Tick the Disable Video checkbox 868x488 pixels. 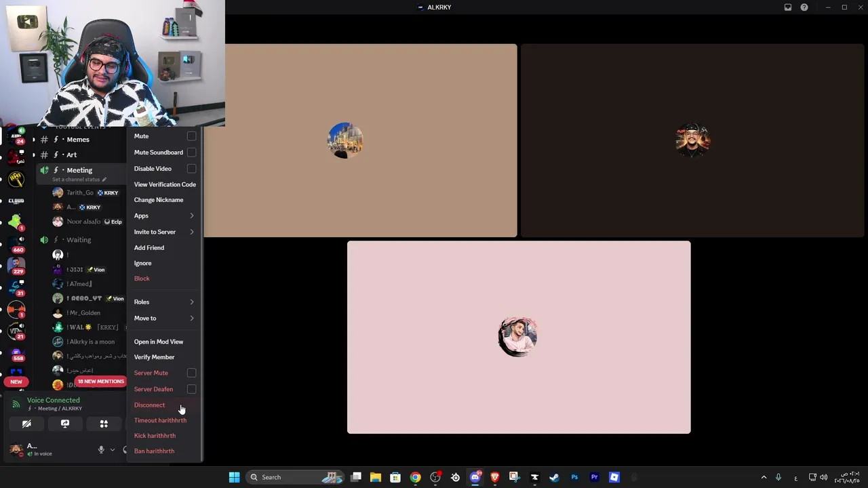[191, 169]
